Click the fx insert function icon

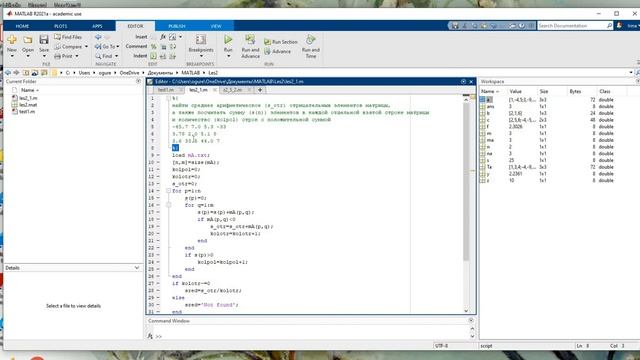click(x=163, y=37)
